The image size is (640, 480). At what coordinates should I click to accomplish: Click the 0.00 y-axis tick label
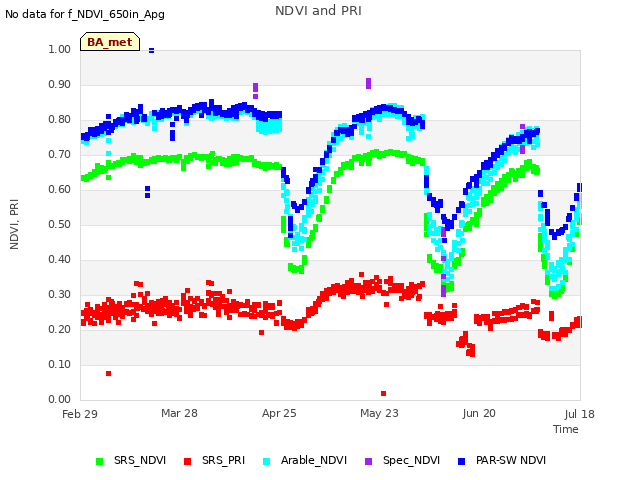[x=60, y=399]
